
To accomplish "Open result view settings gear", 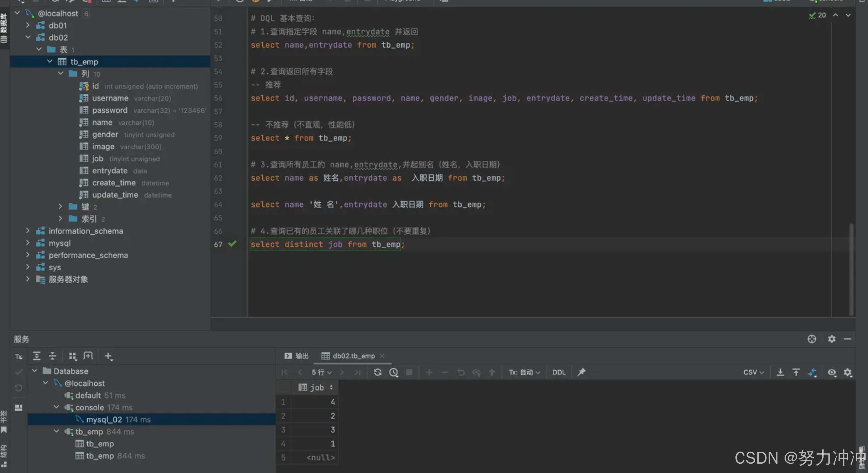I will click(x=847, y=372).
